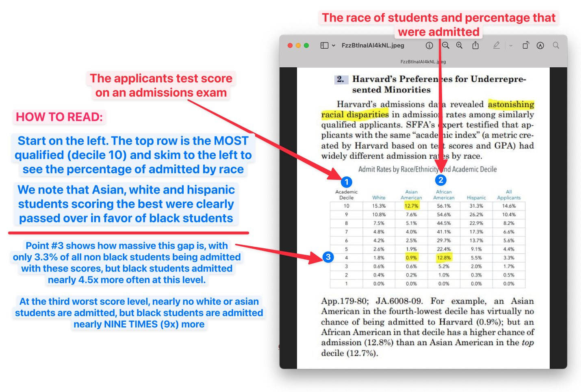Open the sidebar view options chevron
The height and width of the screenshot is (392, 581).
click(x=334, y=45)
